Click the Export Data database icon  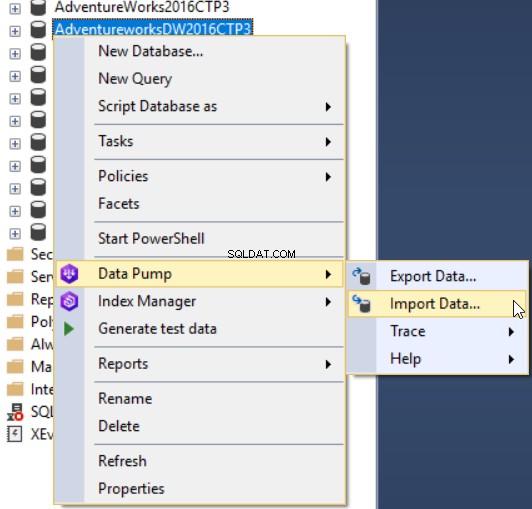pyautogui.click(x=361, y=276)
